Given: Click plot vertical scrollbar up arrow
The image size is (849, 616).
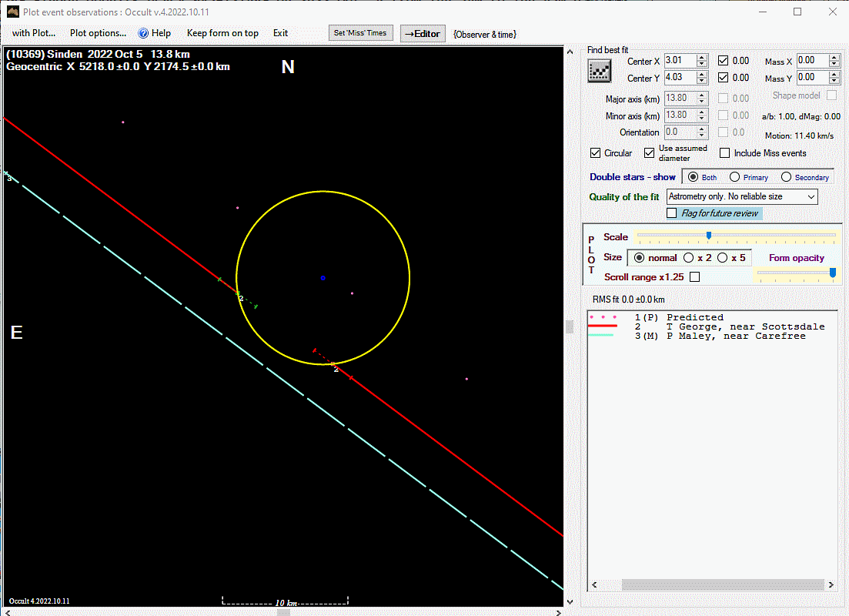Looking at the screenshot, I should pos(570,52).
